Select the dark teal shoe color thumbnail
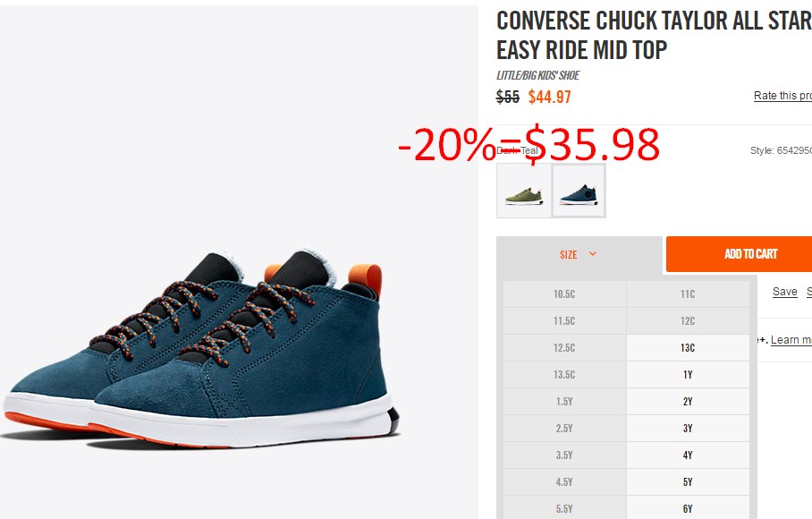 pos(579,191)
